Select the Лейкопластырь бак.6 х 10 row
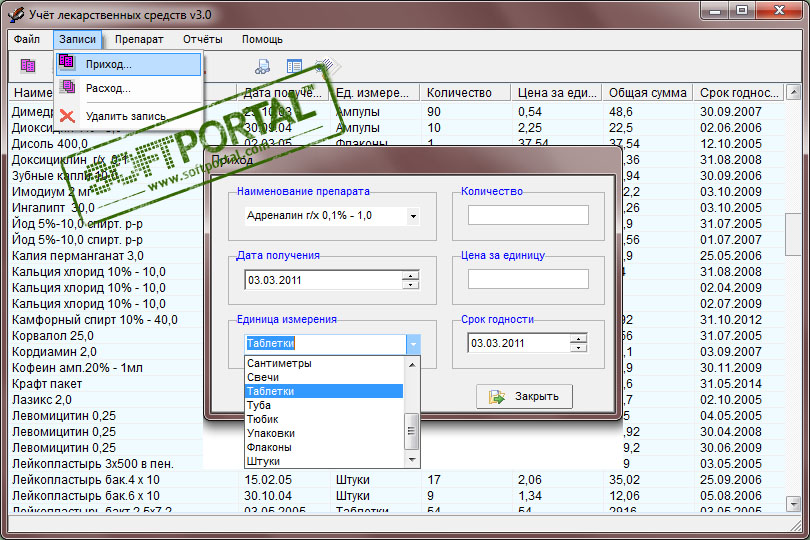This screenshot has width=810, height=540. point(396,496)
